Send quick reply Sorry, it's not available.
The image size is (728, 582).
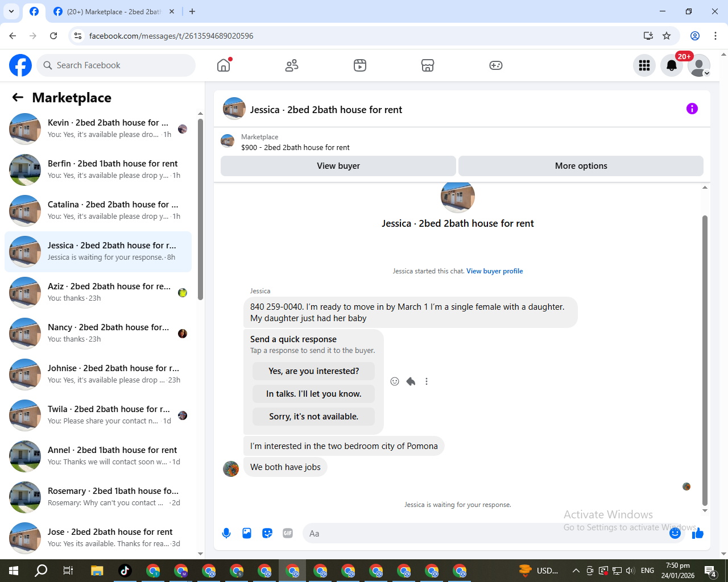tap(313, 417)
